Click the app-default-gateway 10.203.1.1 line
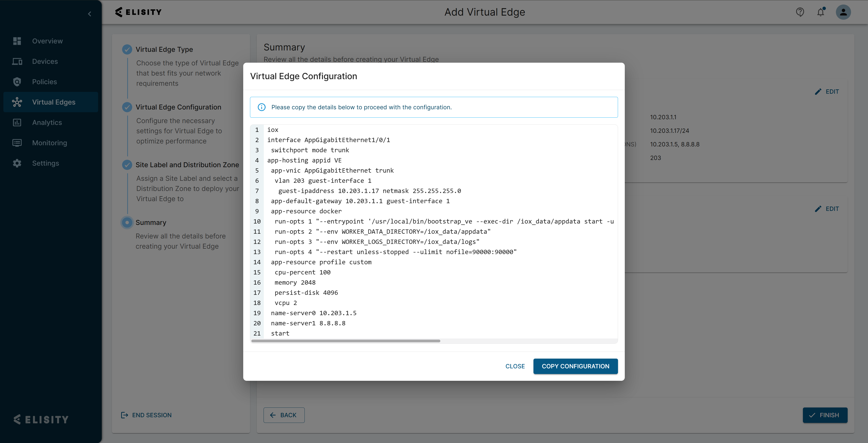This screenshot has height=443, width=868. [361, 201]
